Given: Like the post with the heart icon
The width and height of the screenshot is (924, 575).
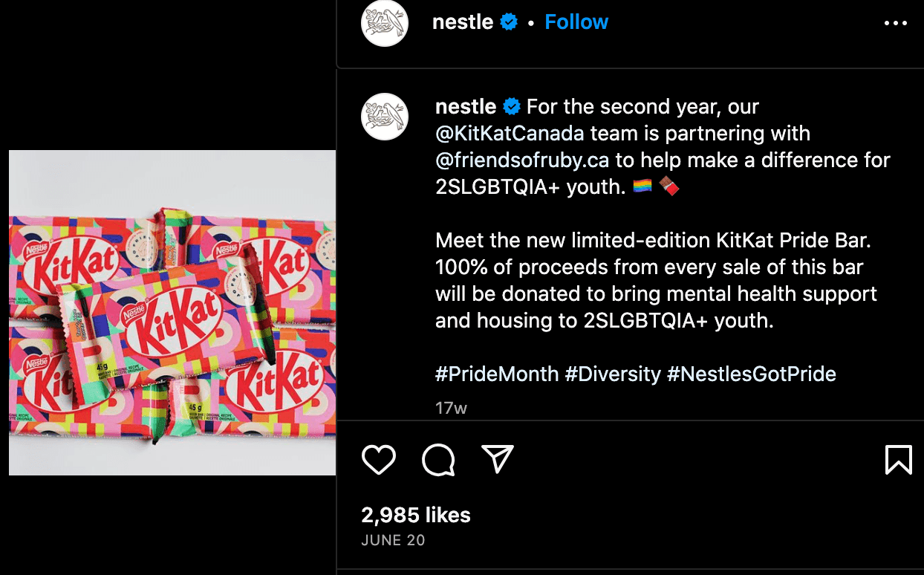Looking at the screenshot, I should pos(378,460).
